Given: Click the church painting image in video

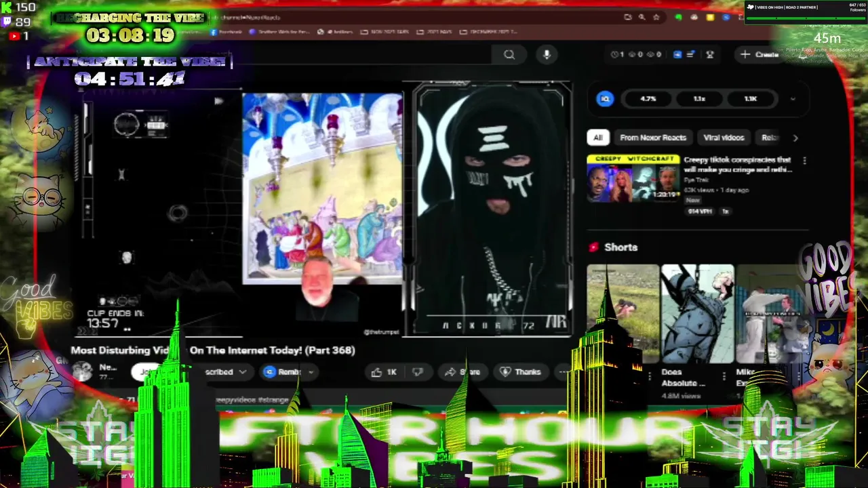Looking at the screenshot, I should pyautogui.click(x=322, y=188).
